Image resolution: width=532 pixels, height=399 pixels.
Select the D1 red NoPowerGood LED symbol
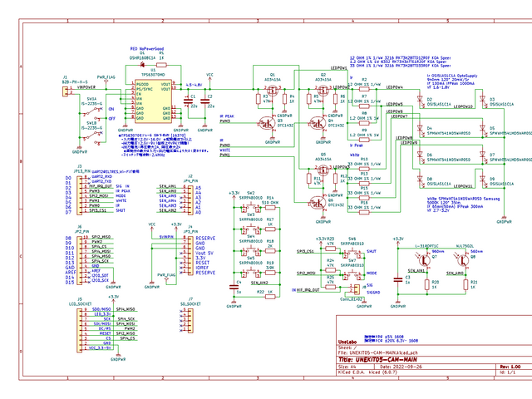[x=142, y=65]
